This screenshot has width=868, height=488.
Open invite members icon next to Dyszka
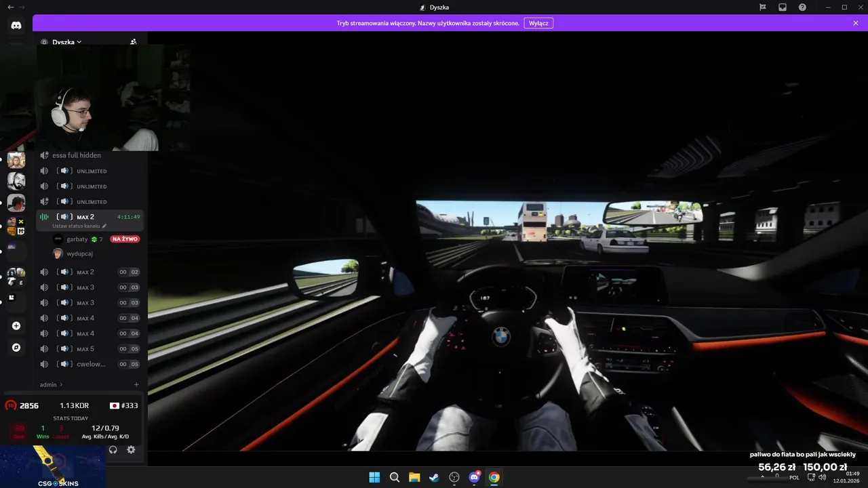134,41
